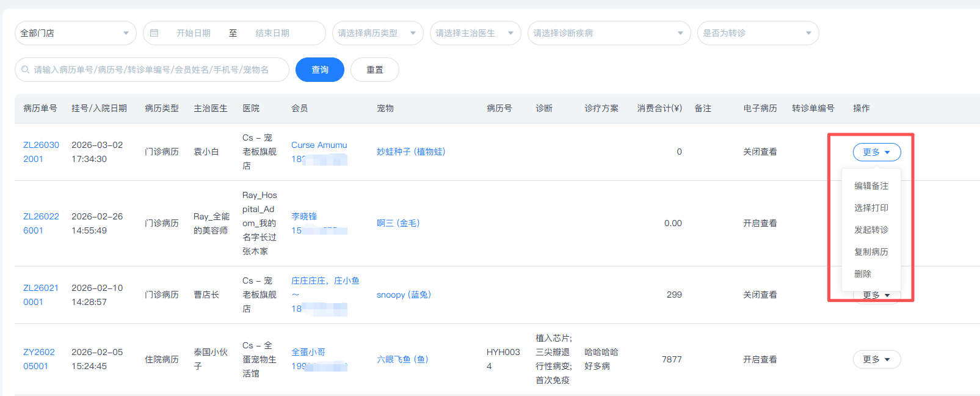This screenshot has height=396, width=980.
Task: Open the 是否为转诊 dropdown
Action: tap(757, 33)
